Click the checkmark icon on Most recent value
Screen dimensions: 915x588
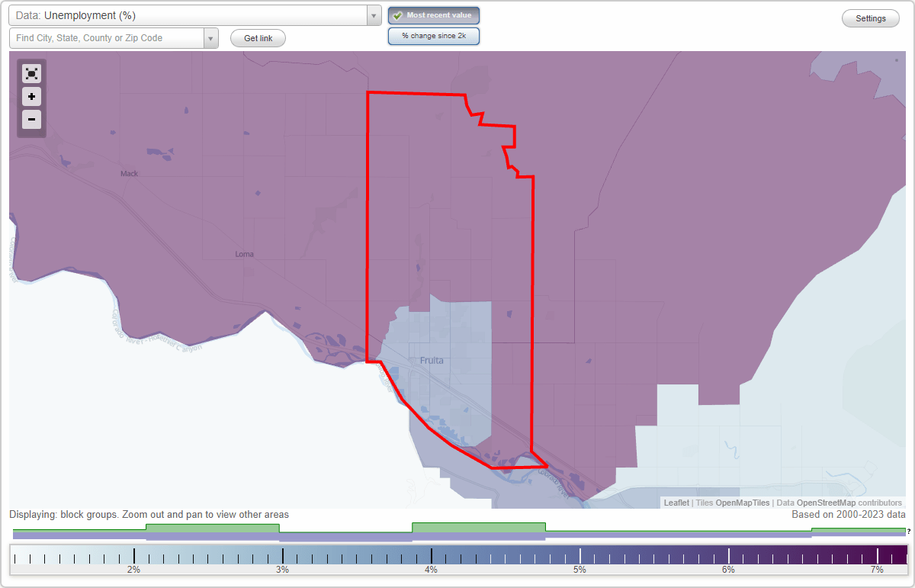point(397,14)
